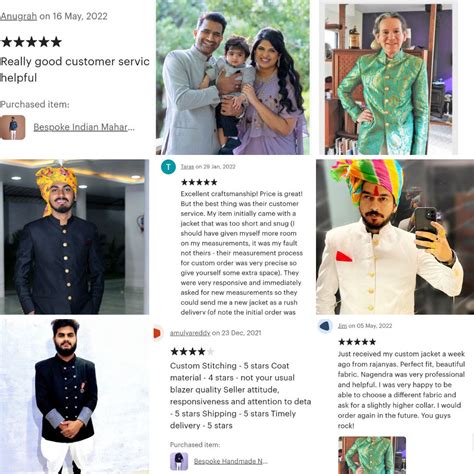This screenshot has height=474, width=474.
Task: Open the white jacket mirror selfie photo
Action: click(395, 237)
